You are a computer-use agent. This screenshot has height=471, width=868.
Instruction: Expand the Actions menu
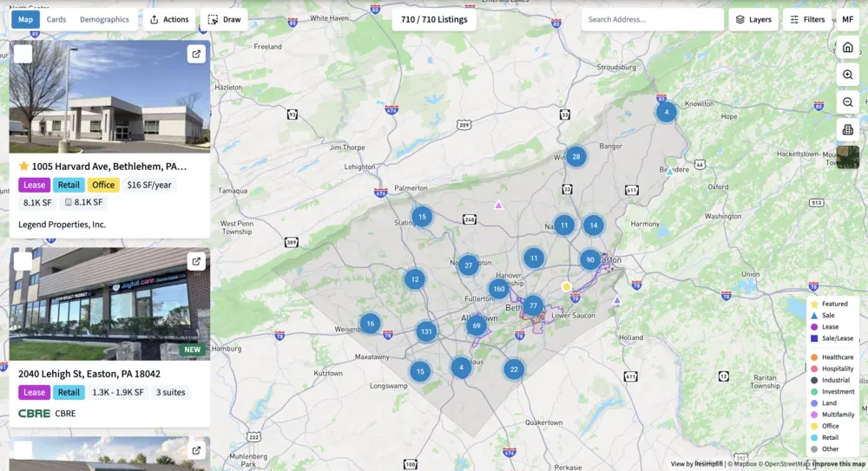coord(169,19)
